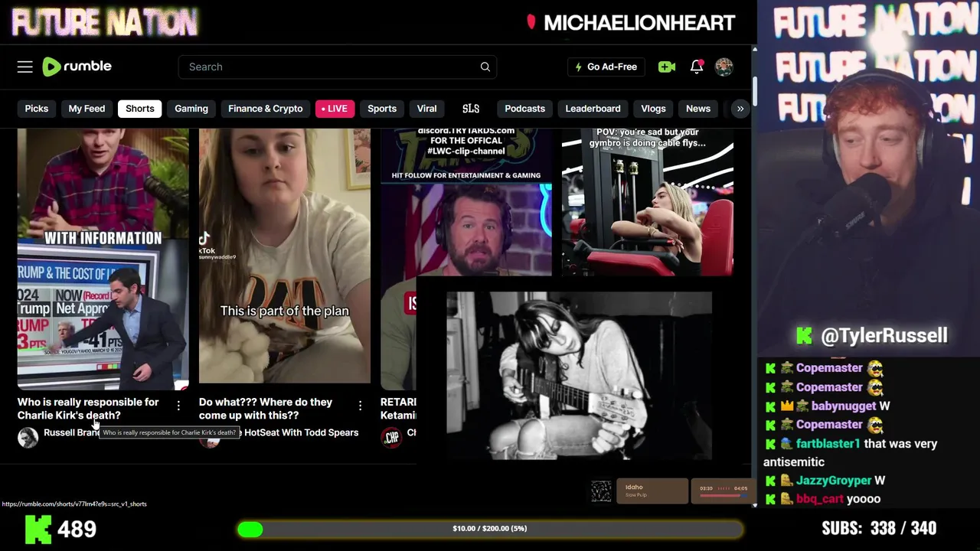Click fartblaster1 username in chat

pos(828,444)
